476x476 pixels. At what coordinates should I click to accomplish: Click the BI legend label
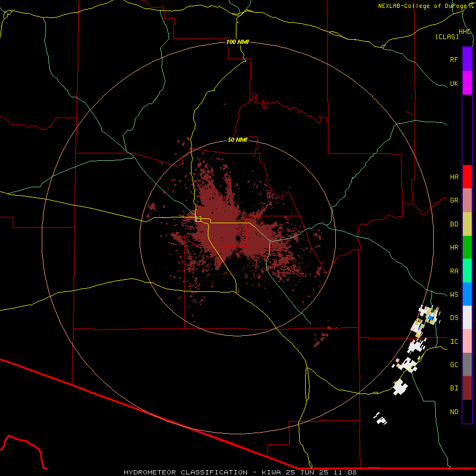coord(454,388)
